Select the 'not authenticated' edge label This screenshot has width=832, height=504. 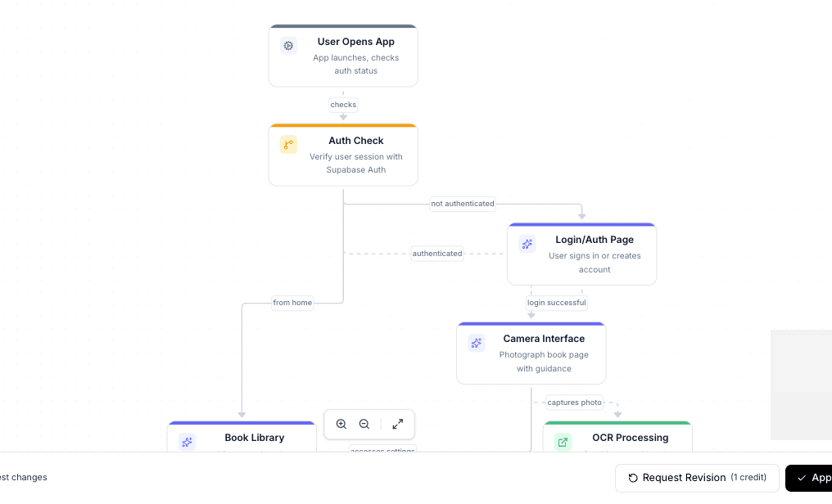463,204
